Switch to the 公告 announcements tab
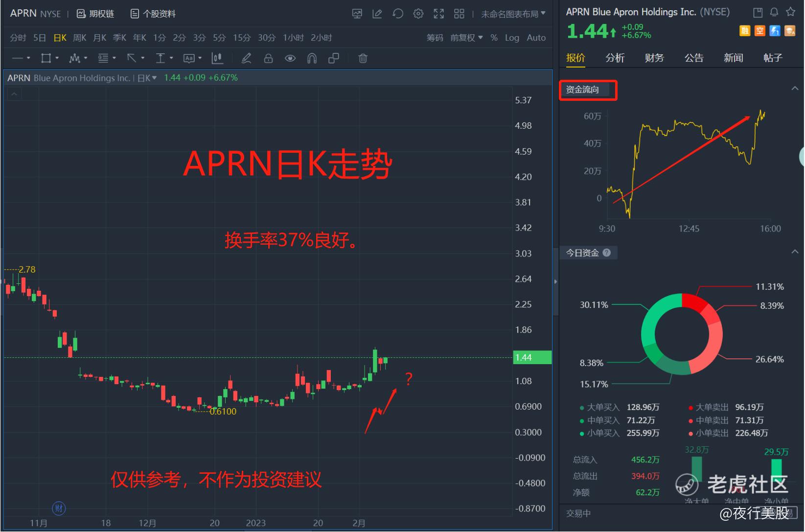Viewport: 805px width, 532px height. [x=694, y=58]
